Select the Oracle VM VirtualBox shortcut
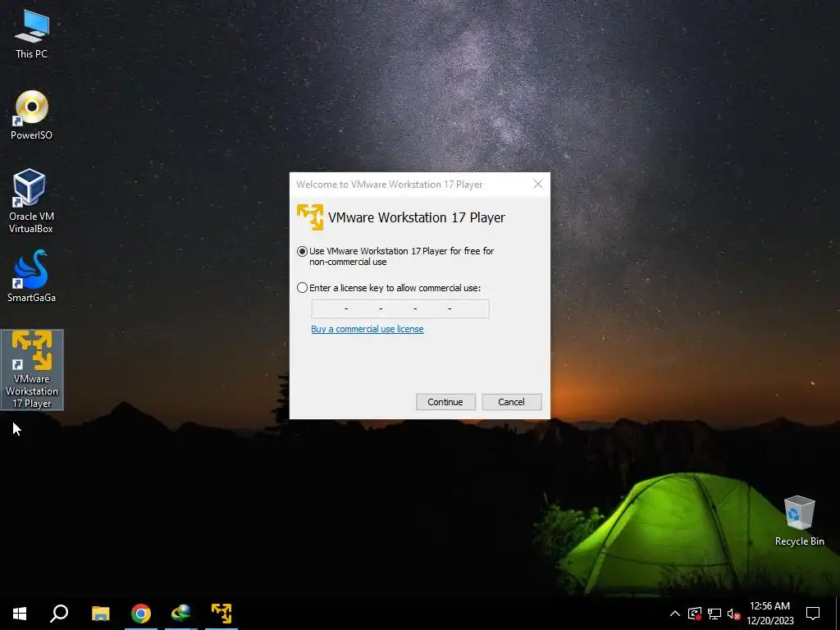Screen dimensions: 840x630 click(x=32, y=201)
